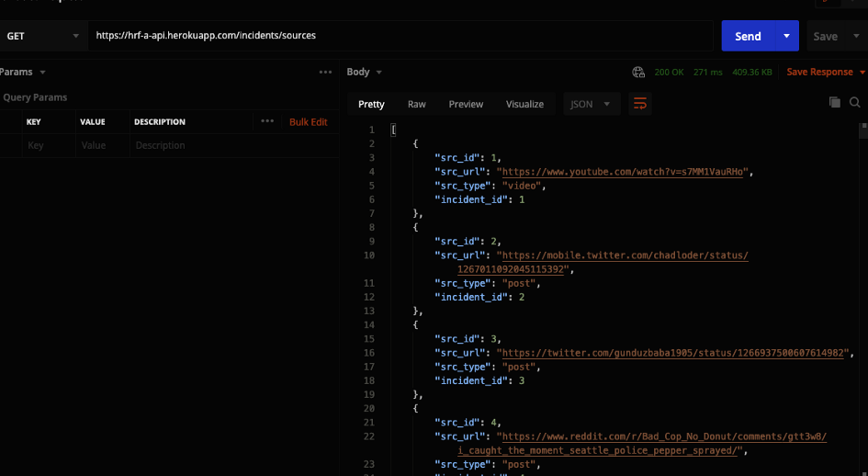
Task: Open query params column options ellipsis
Action: coord(267,121)
